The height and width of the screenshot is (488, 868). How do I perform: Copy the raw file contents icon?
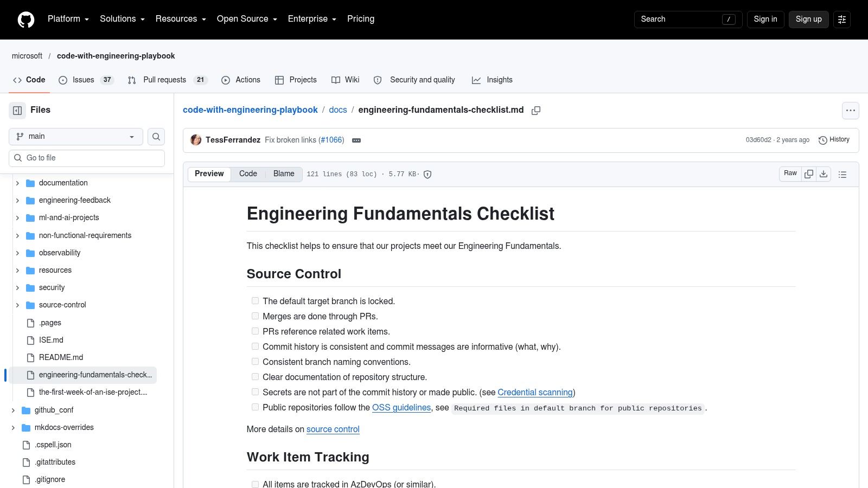click(x=809, y=174)
